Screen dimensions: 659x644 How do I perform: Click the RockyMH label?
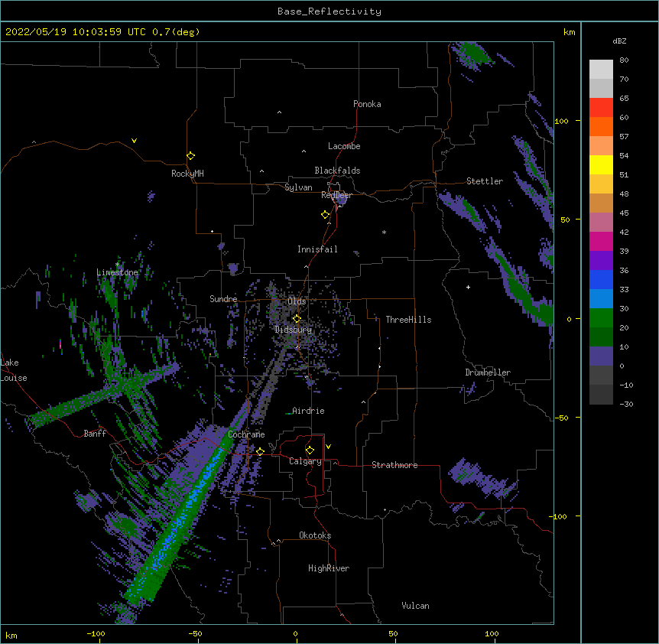187,174
